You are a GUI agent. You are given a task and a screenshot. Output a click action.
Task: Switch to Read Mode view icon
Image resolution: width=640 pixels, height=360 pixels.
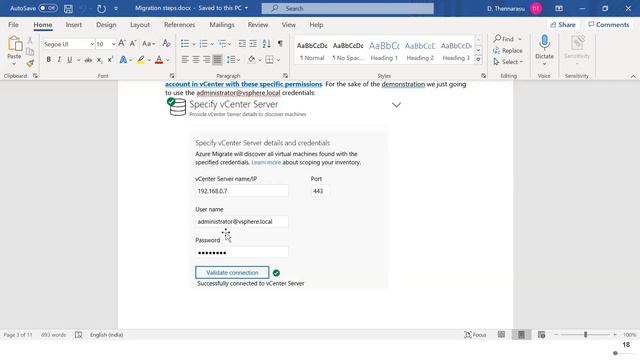(501, 335)
